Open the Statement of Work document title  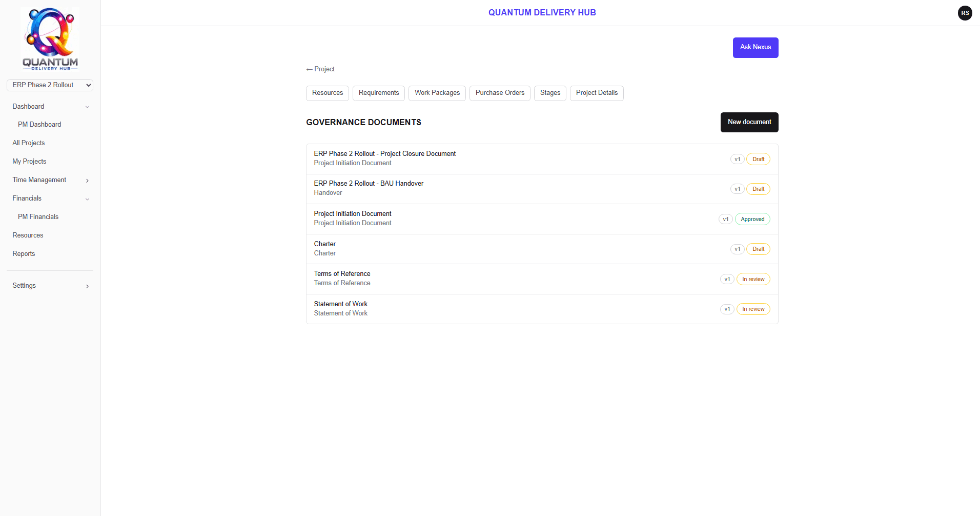340,304
